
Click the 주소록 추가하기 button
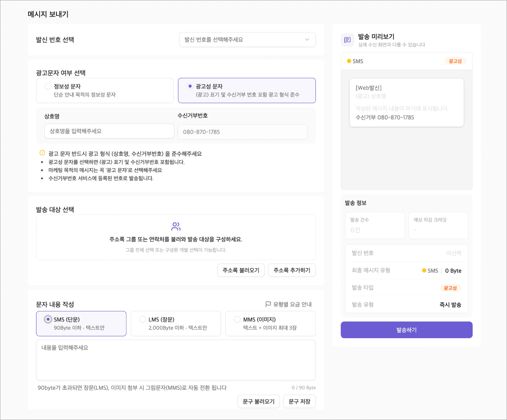292,270
